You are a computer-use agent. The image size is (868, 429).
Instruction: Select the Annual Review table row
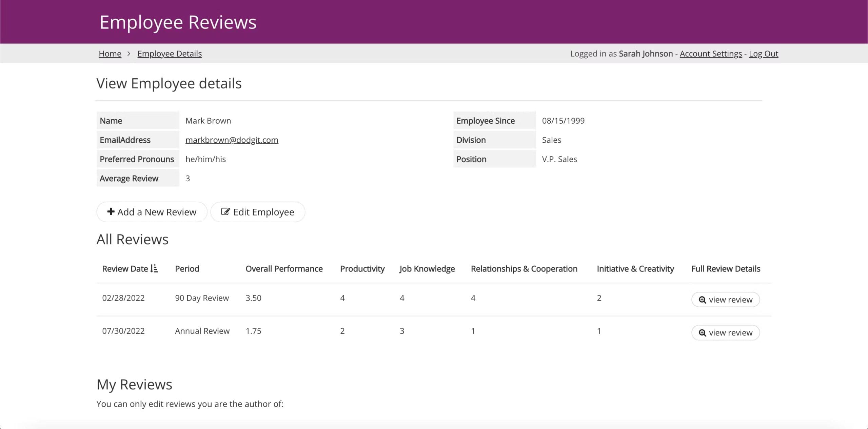[434, 331]
